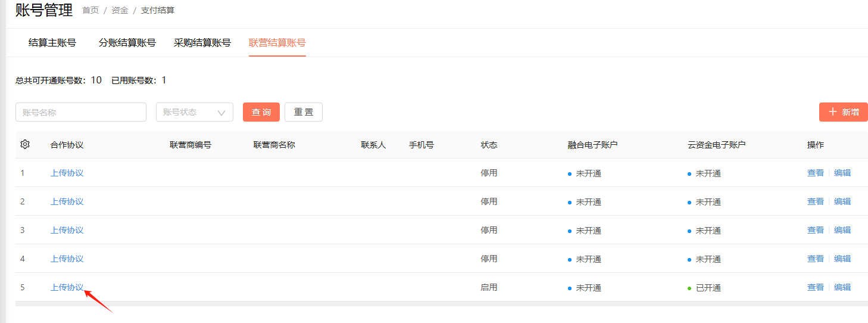Image resolution: width=868 pixels, height=323 pixels.
Task: Click 编辑 for row 4
Action: (x=842, y=259)
